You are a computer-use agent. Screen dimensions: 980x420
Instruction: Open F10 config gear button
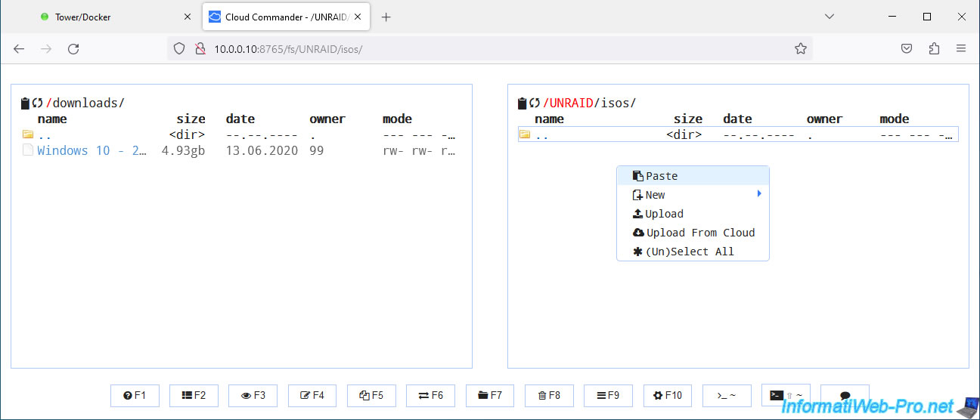coord(667,395)
